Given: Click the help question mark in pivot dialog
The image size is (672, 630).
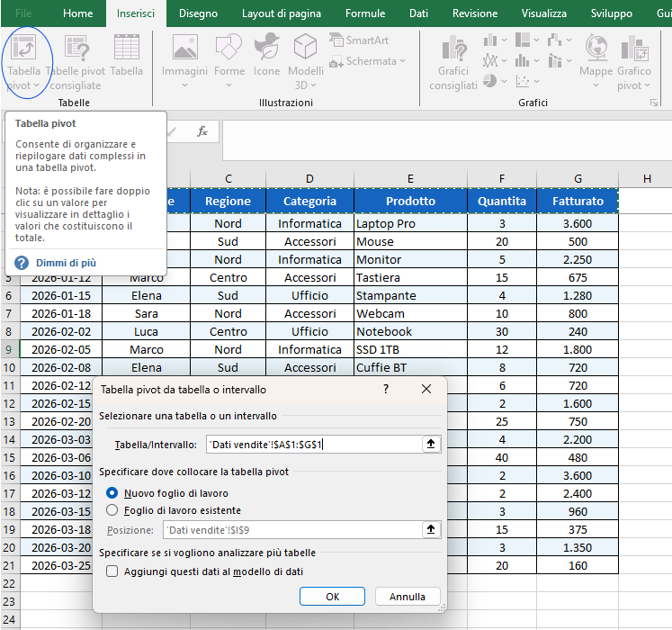Looking at the screenshot, I should click(386, 389).
